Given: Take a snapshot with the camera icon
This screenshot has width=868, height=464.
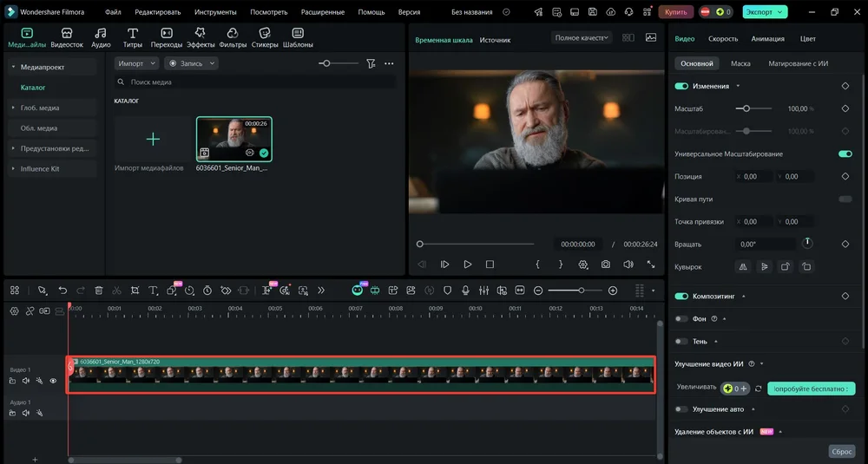Looking at the screenshot, I should [x=605, y=264].
